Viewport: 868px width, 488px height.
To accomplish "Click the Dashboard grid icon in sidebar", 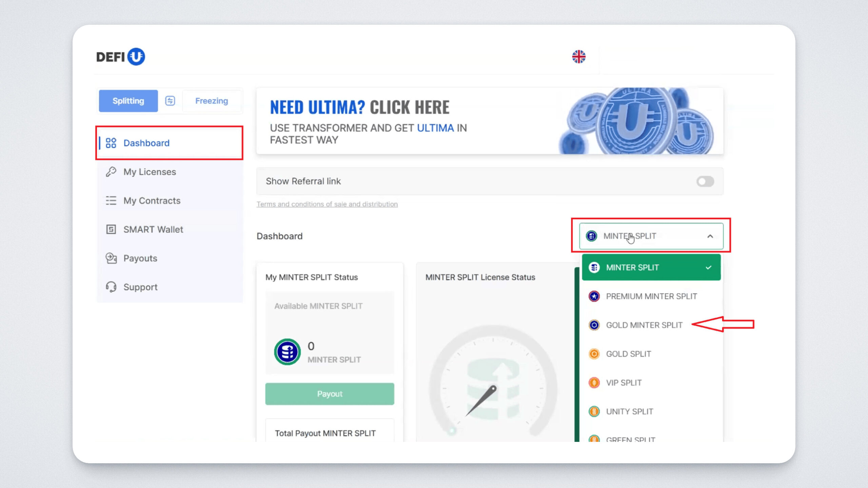I will pos(111,143).
